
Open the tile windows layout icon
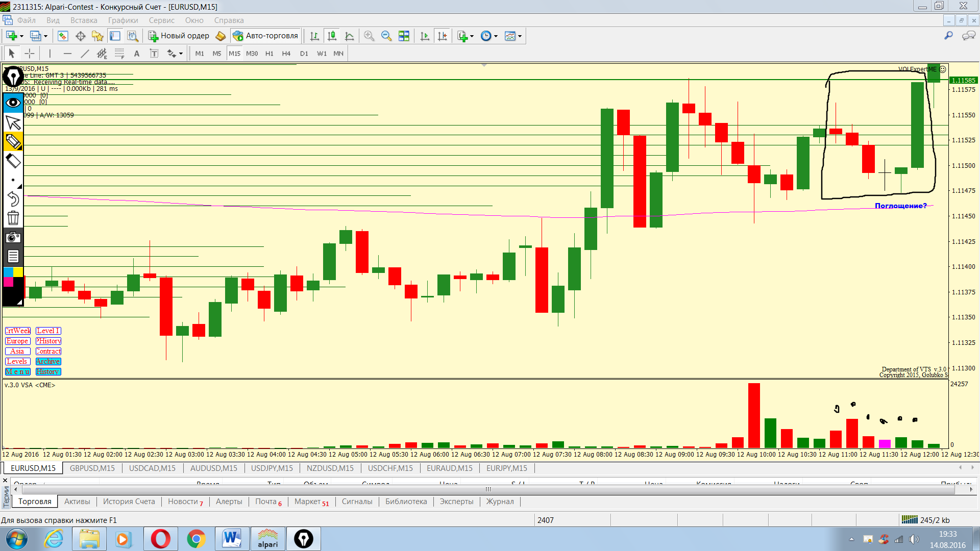404,36
